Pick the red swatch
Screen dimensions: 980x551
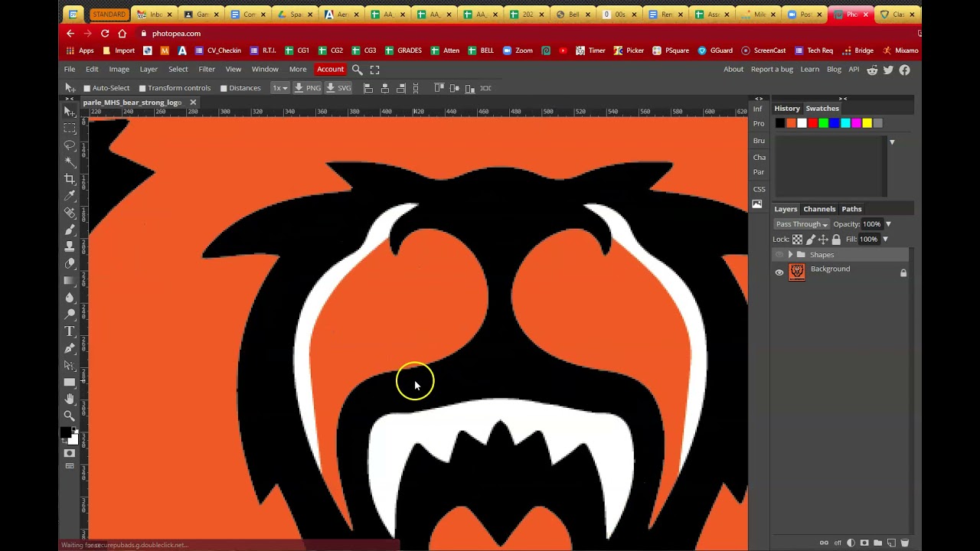(813, 123)
